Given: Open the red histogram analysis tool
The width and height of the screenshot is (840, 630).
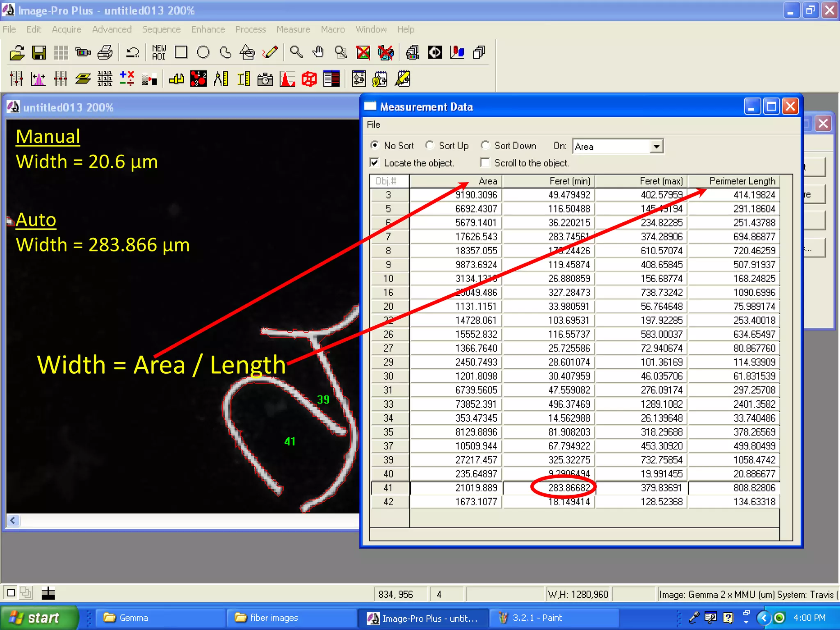Looking at the screenshot, I should point(288,78).
